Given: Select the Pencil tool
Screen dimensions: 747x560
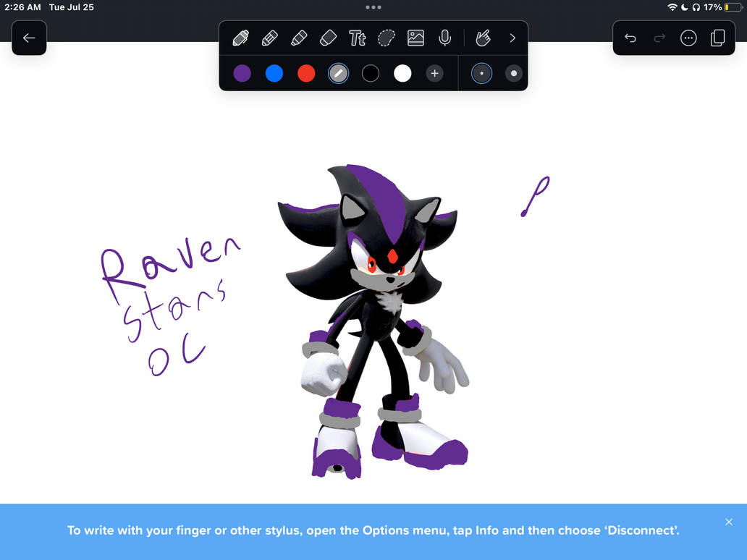Looking at the screenshot, I should pyautogui.click(x=270, y=38).
